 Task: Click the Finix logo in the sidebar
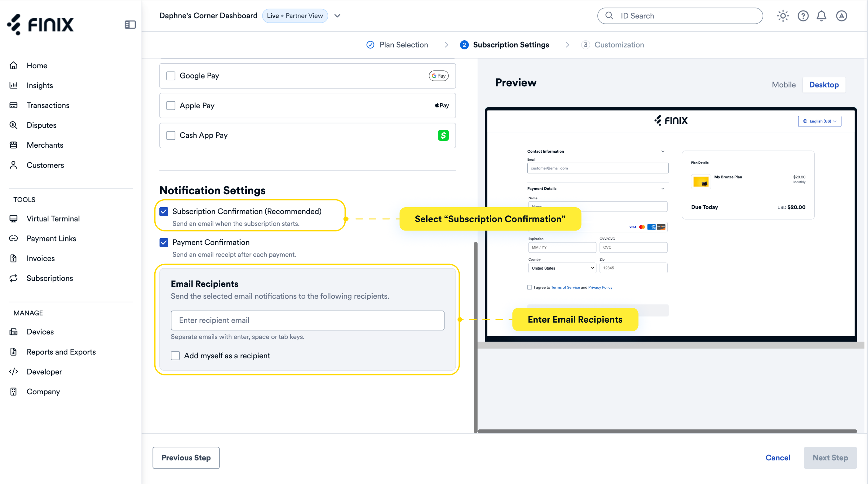click(40, 24)
